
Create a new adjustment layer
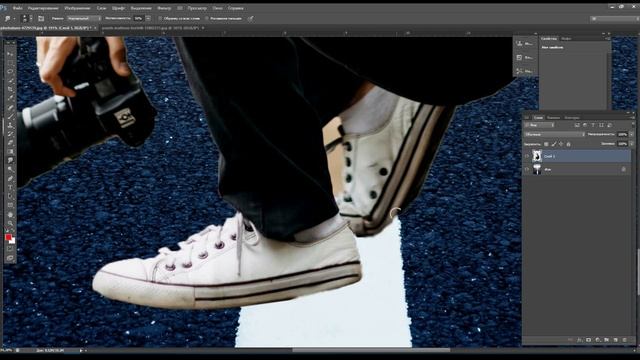598,340
